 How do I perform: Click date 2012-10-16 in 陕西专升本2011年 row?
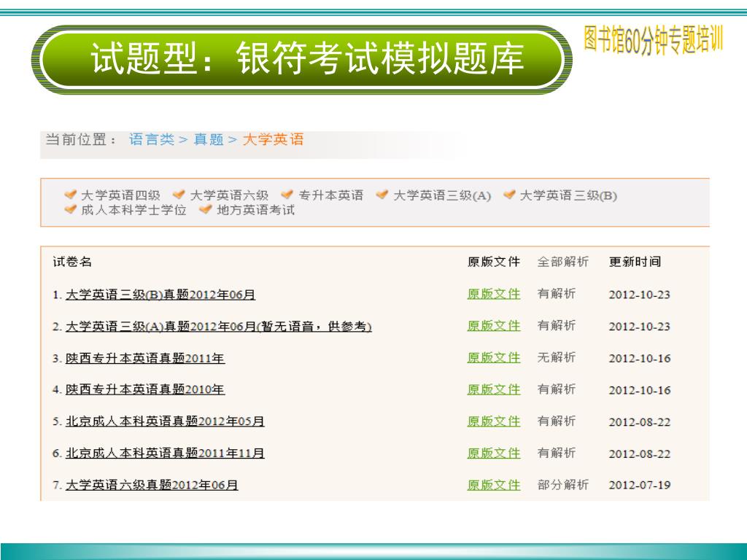[x=639, y=359]
